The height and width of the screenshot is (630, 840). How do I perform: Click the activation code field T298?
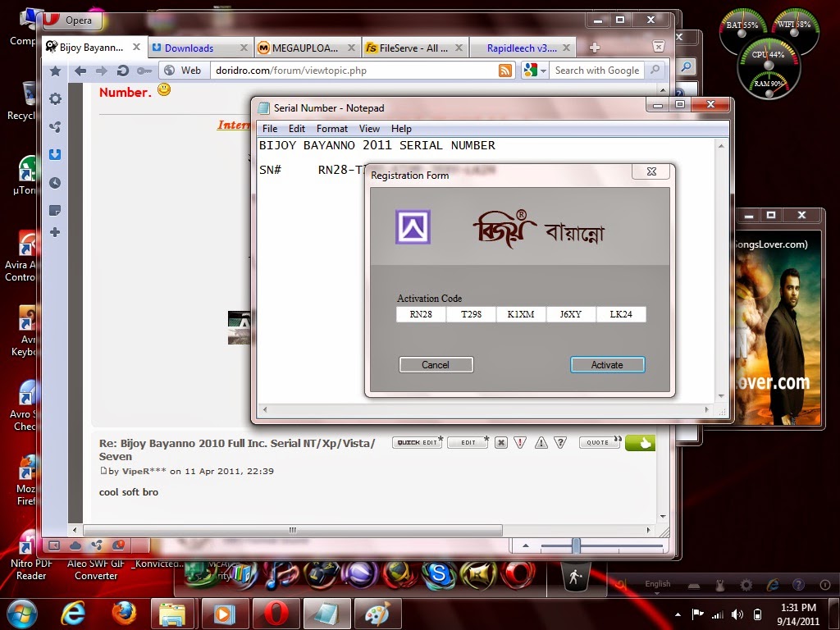click(x=472, y=314)
